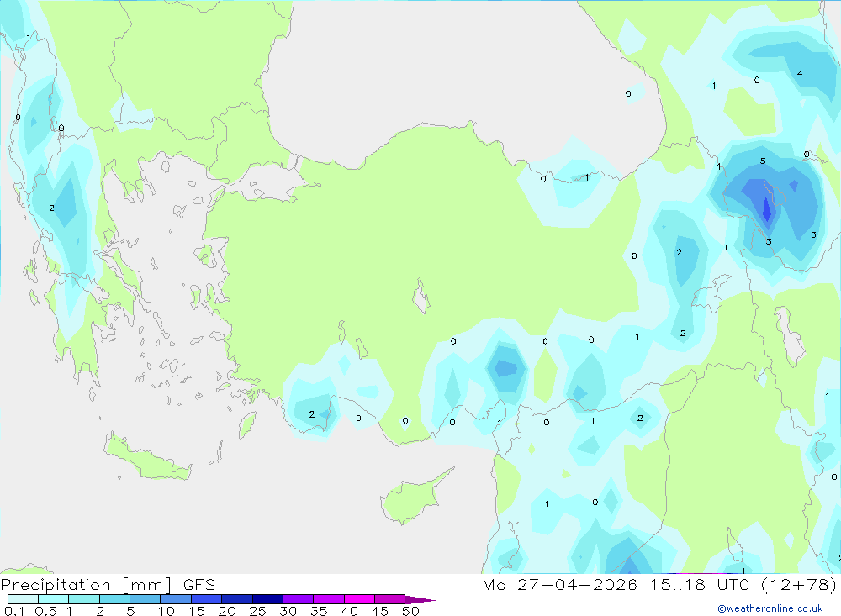This screenshot has width=841, height=616.
Task: Click the legend label "20"
Action: click(x=227, y=611)
